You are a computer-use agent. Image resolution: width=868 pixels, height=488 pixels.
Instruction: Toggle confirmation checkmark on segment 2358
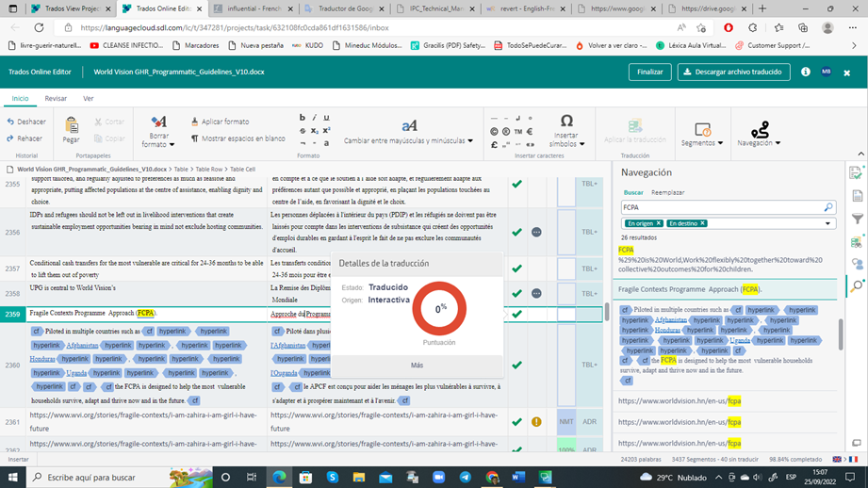pyautogui.click(x=517, y=293)
